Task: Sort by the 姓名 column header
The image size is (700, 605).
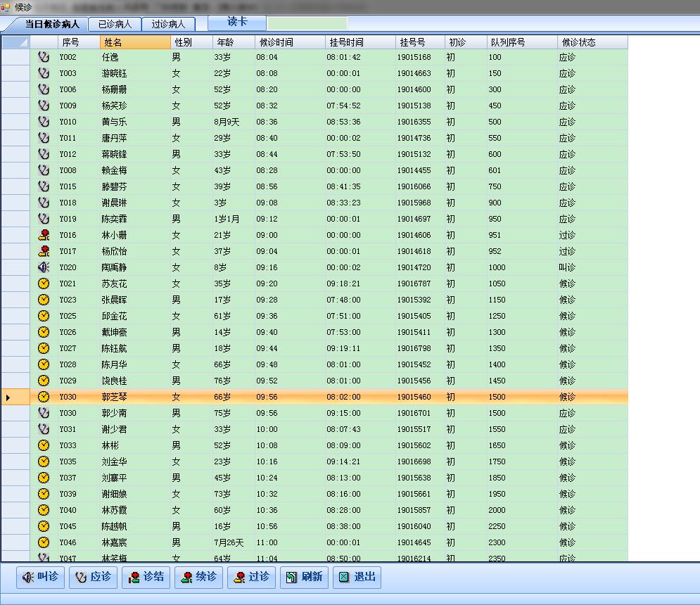Action: 135,42
